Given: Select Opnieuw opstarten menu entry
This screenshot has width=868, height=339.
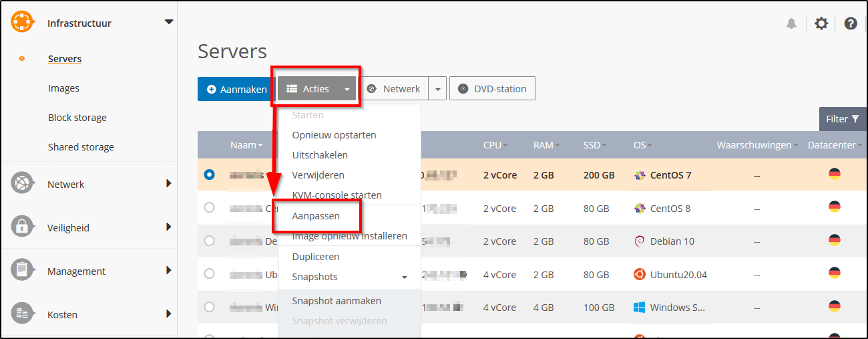Looking at the screenshot, I should pyautogui.click(x=334, y=135).
